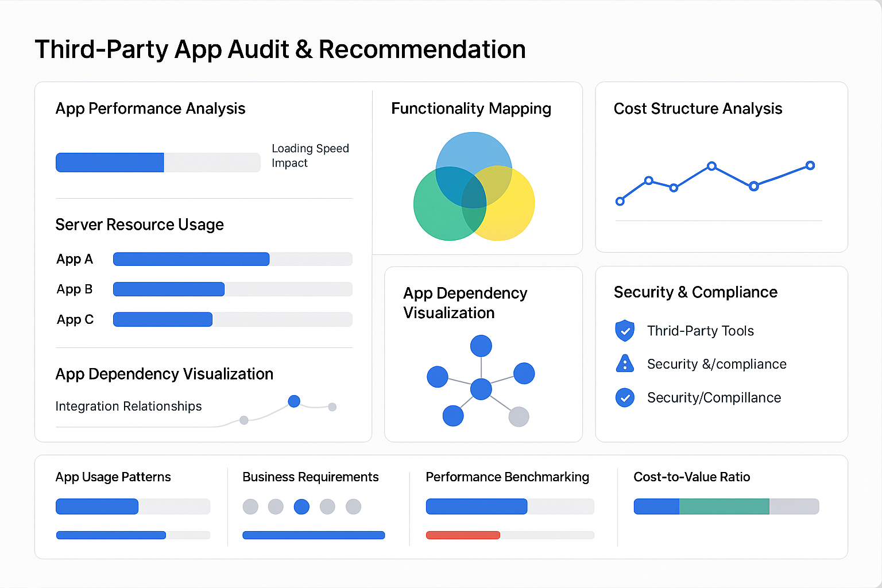This screenshot has height=588, width=882.
Task: Click the central hub node in App Dependency graph
Action: [481, 389]
